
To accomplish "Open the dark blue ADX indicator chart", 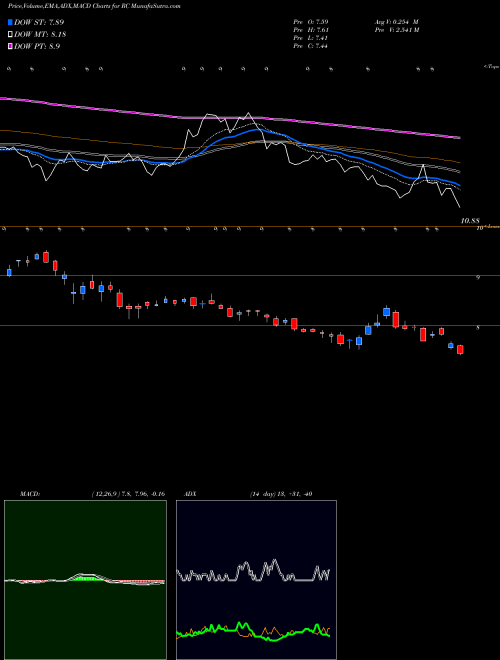I will tap(256, 580).
